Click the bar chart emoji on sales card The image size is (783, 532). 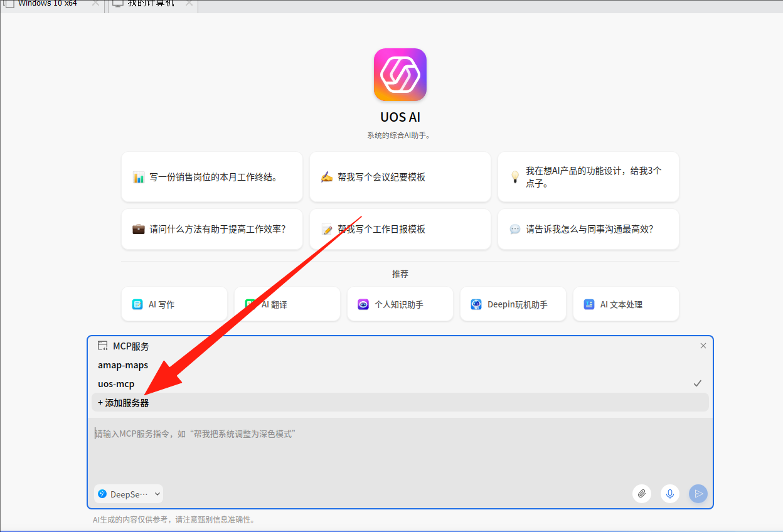(x=139, y=178)
